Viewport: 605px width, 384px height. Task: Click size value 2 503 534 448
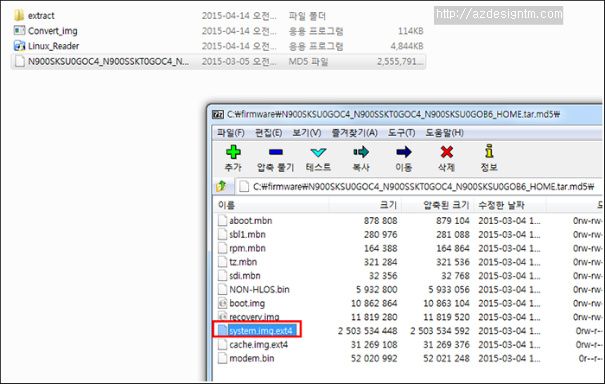pos(367,331)
